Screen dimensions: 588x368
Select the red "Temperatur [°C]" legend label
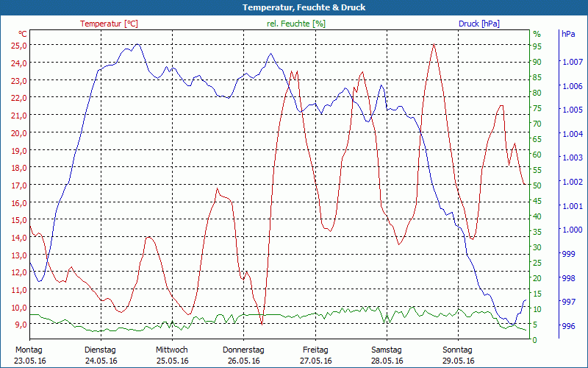109,24
